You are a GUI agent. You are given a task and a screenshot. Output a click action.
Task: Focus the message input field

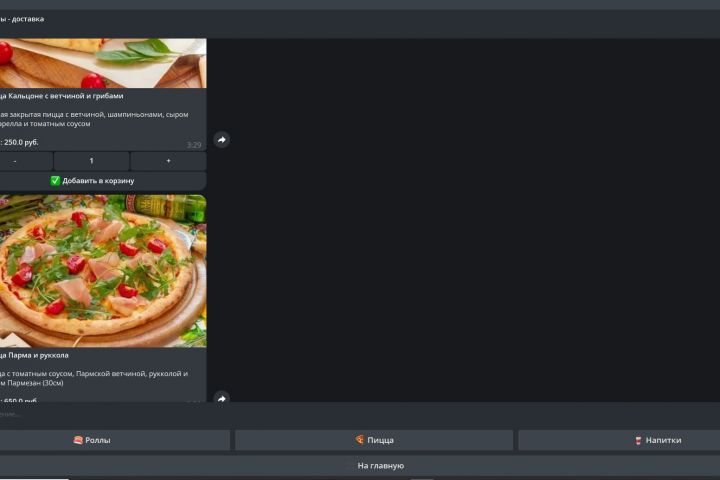pyautogui.click(x=360, y=414)
